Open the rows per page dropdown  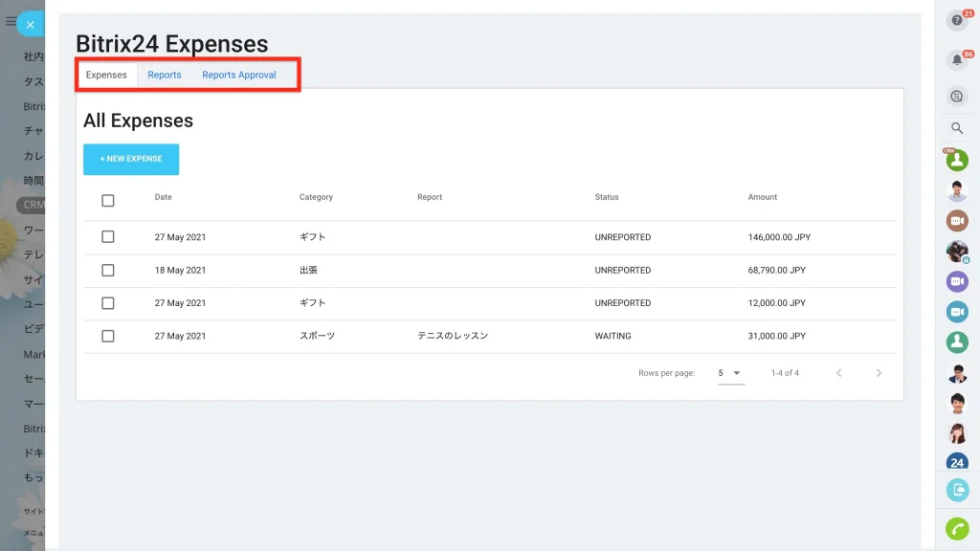pyautogui.click(x=730, y=373)
